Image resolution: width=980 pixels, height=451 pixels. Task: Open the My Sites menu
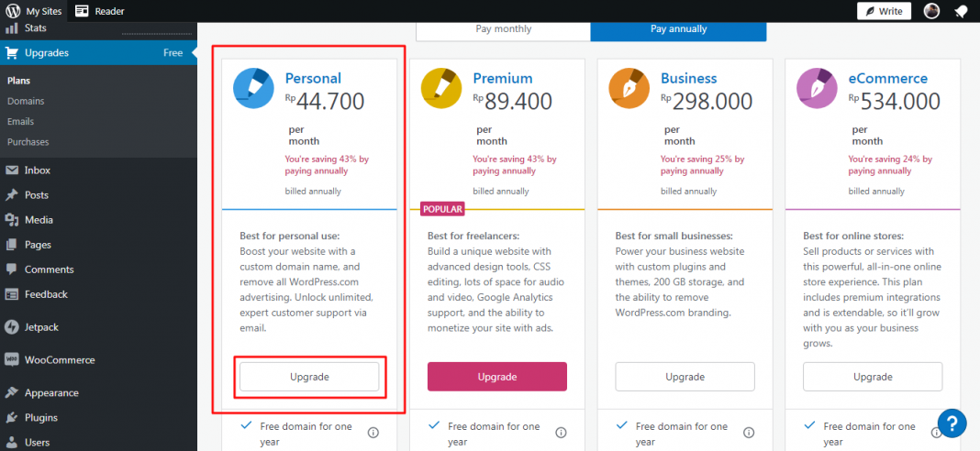tap(34, 11)
